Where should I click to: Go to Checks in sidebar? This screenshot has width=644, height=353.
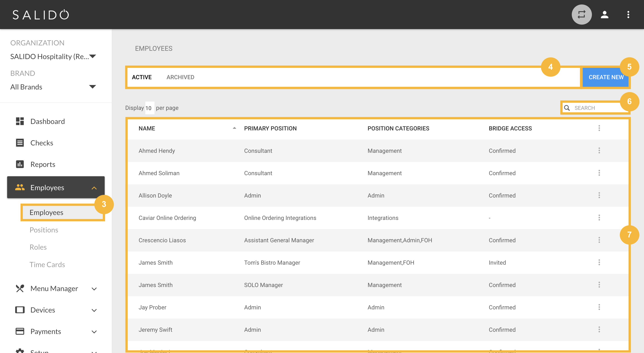click(42, 142)
